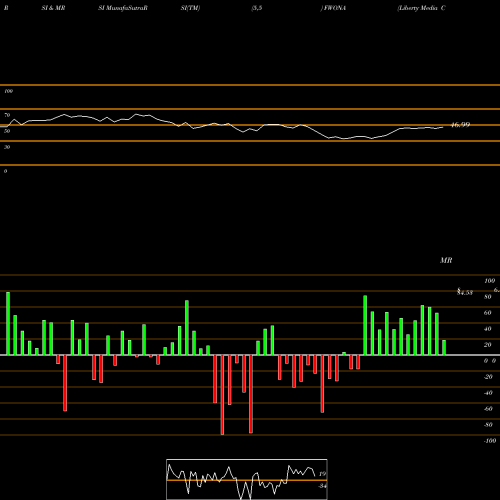Click the "SI(TM)" header label
500x500 pixels.
pos(190,8)
